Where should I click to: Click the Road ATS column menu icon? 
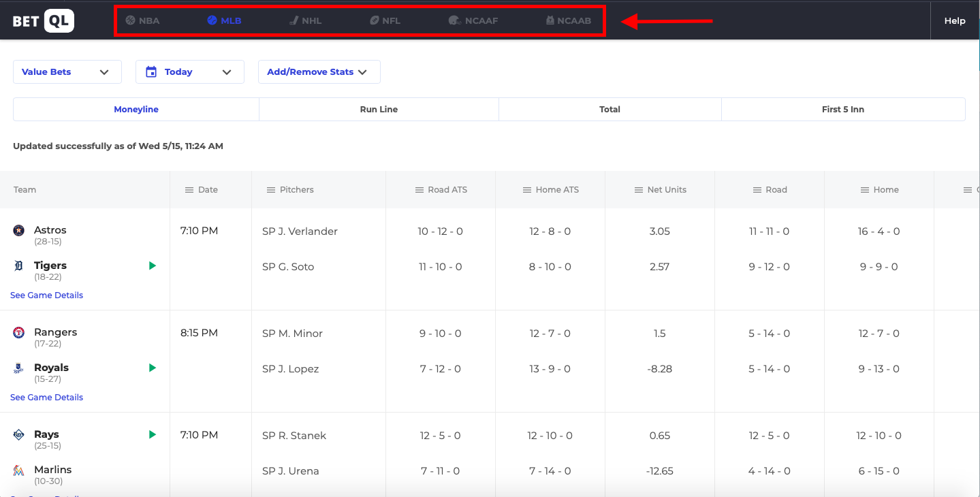420,190
